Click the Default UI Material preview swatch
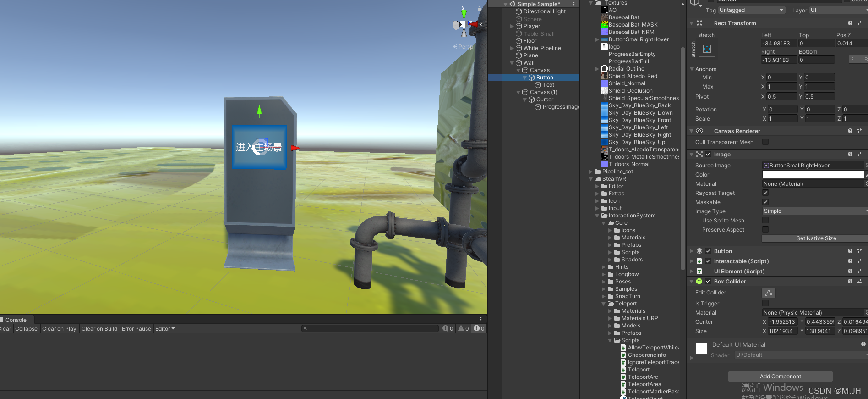Viewport: 868px width, 399px height. (x=701, y=348)
